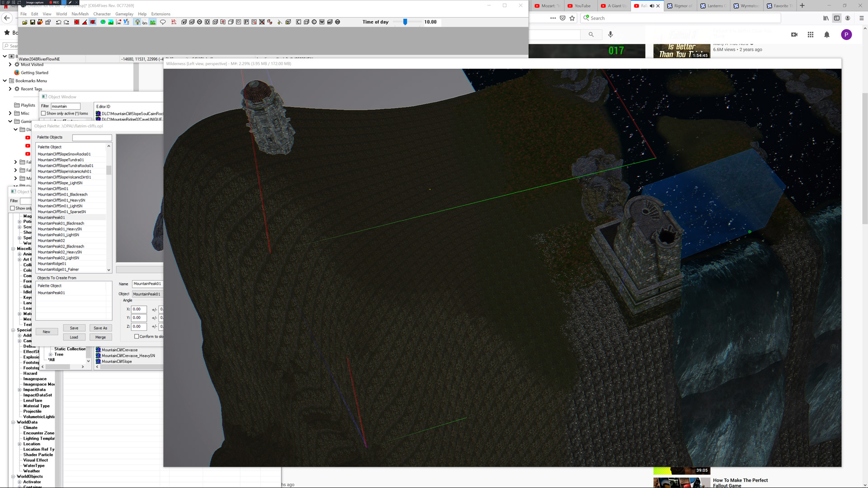868x488 pixels.
Task: Click the Save As palette button
Action: coord(100,328)
